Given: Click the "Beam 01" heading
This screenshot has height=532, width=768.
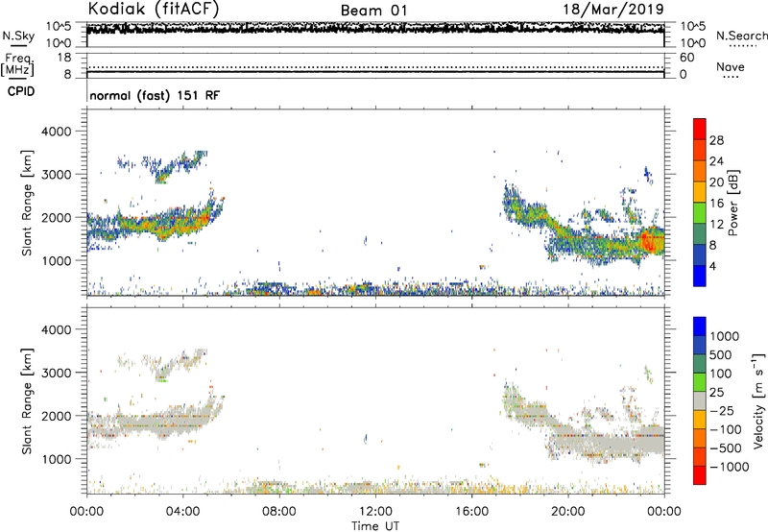Looking at the screenshot, I should coord(373,11).
